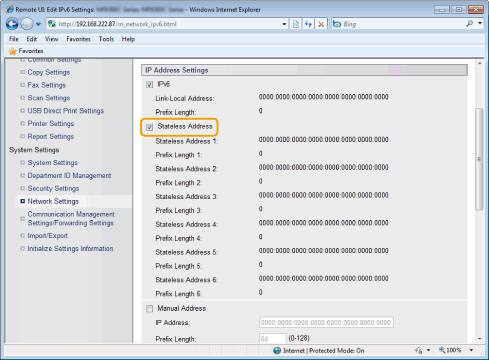The width and height of the screenshot is (489, 360).
Task: Open Fax Settings link
Action: [46, 85]
